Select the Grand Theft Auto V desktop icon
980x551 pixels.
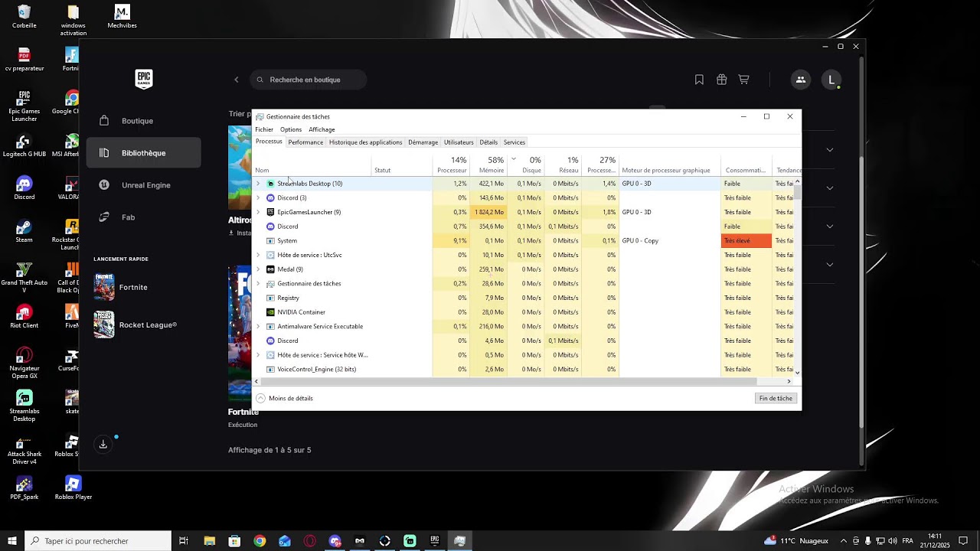coord(24,279)
